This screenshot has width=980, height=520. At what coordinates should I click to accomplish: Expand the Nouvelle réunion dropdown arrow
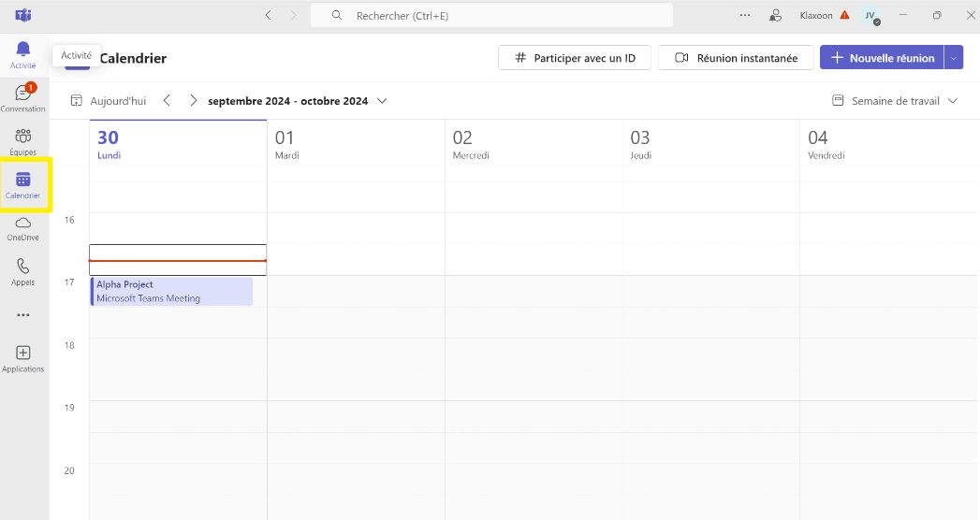coord(954,58)
